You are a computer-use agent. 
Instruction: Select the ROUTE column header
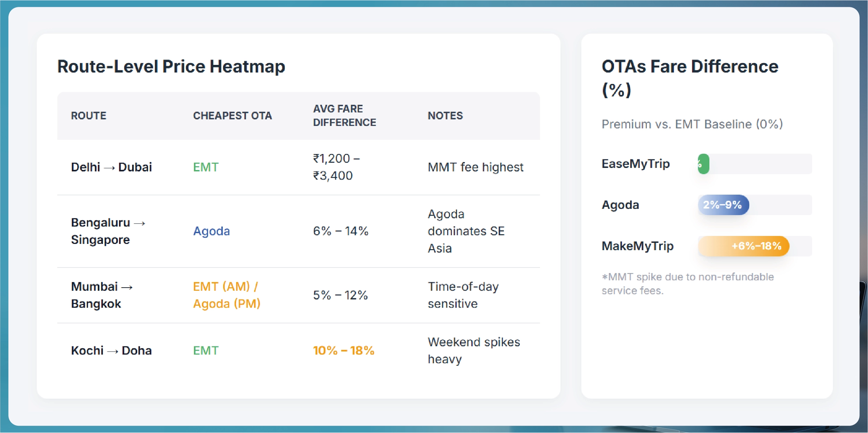pos(89,116)
